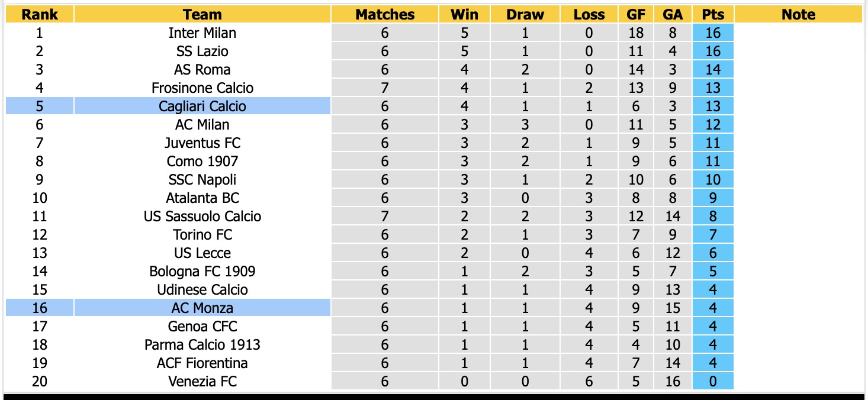Click US Sassuolo Calcio team name
This screenshot has height=400, width=868.
pos(202,216)
